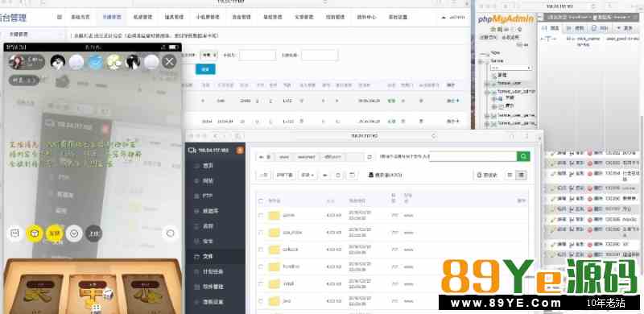This screenshot has height=314, width=644.
Task: Close the phone live-stream overlay with X
Action: pyautogui.click(x=169, y=62)
